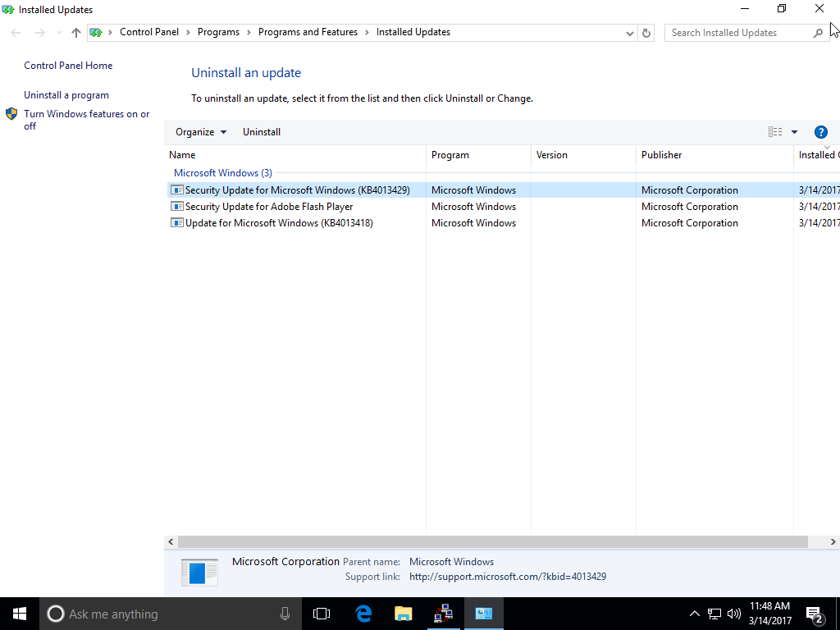Open Task View from the taskbar

[322, 614]
